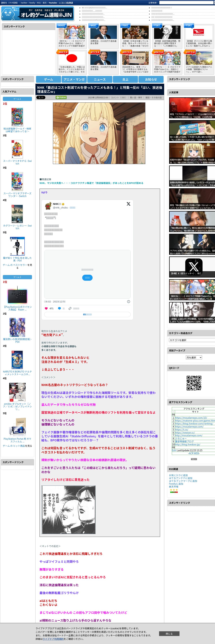The height and width of the screenshot is (644, 215).
Task: Click the 記事検索 search input field
Action: tap(187, 3)
